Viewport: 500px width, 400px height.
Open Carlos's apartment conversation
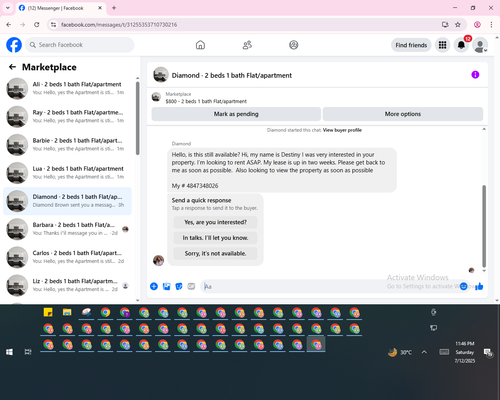pyautogui.click(x=68, y=257)
